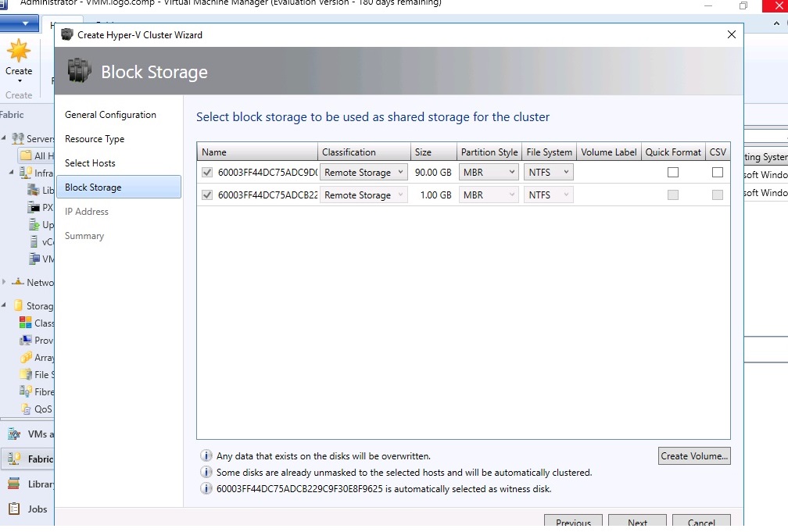Image resolution: width=788 pixels, height=532 pixels.
Task: Open File System dropdown for 1.00 GB disk
Action: 548,195
